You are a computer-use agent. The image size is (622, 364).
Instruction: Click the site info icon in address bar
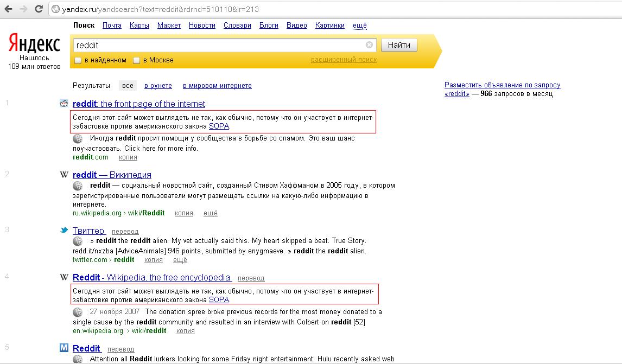click(56, 9)
